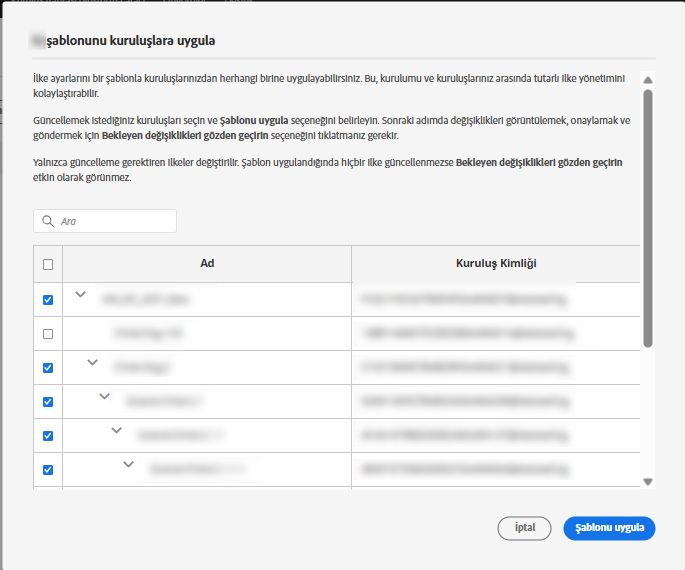The image size is (685, 570).
Task: Collapse the fifth row chevron
Action: coord(117,431)
